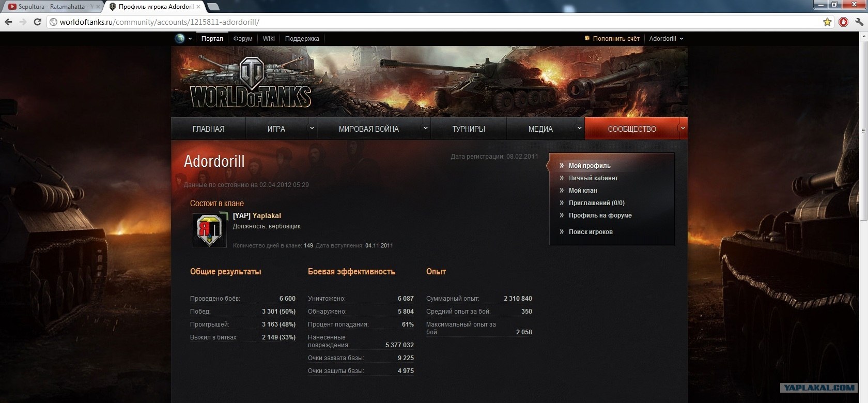Reload the page with the refresh icon
The width and height of the screenshot is (868, 403).
(x=37, y=22)
